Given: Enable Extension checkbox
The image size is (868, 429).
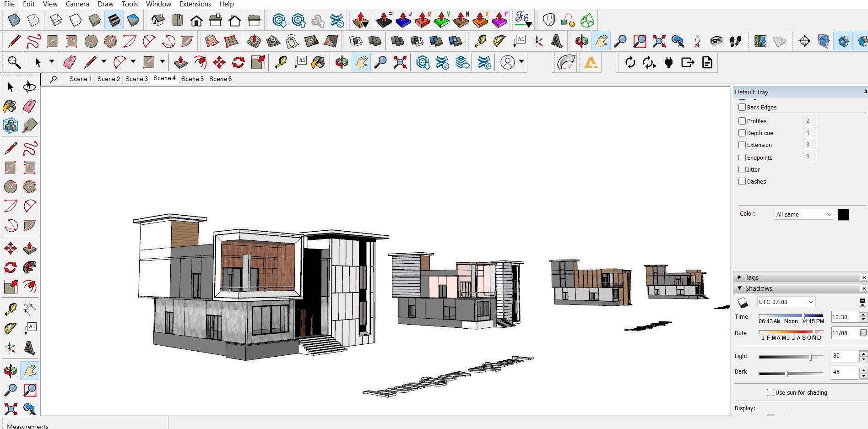Looking at the screenshot, I should tap(742, 145).
